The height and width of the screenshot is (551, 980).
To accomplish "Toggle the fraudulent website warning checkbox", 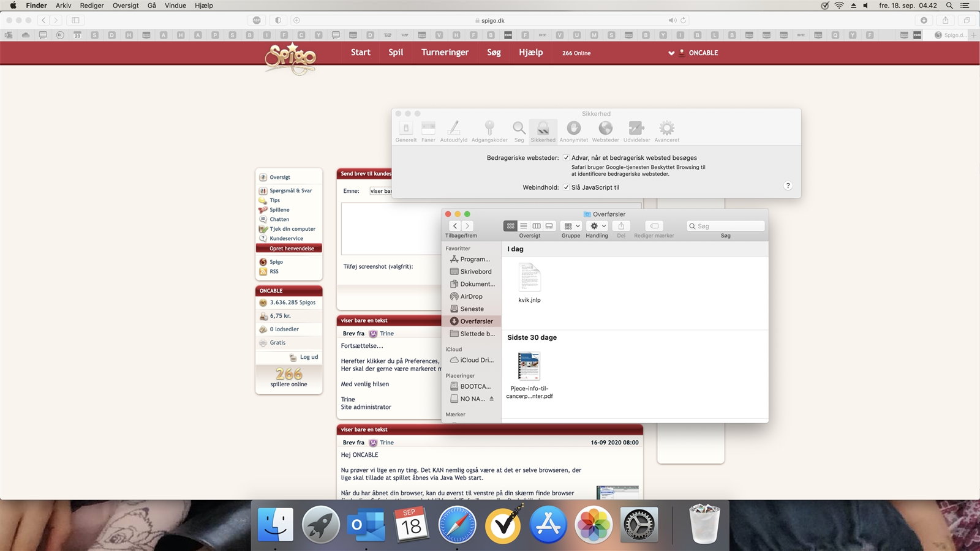I will pos(566,158).
